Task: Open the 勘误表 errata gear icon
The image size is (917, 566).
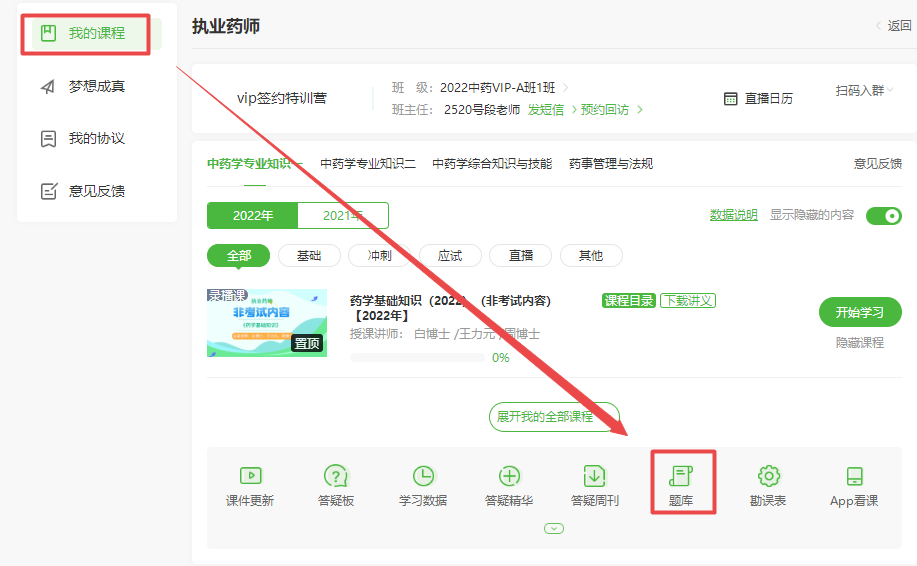Action: pos(768,477)
